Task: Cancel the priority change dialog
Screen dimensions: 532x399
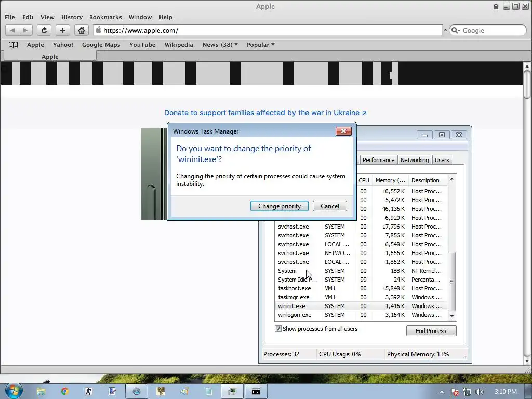Action: tap(330, 206)
